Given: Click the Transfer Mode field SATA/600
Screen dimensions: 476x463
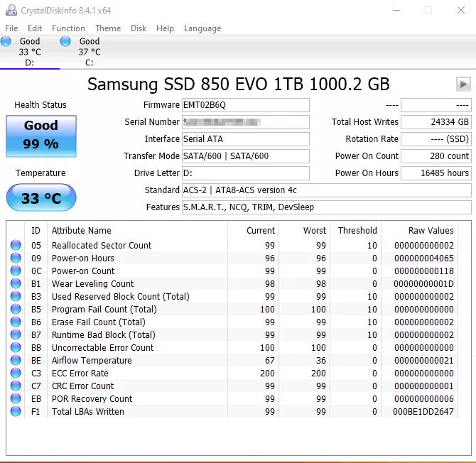Looking at the screenshot, I should [x=246, y=156].
